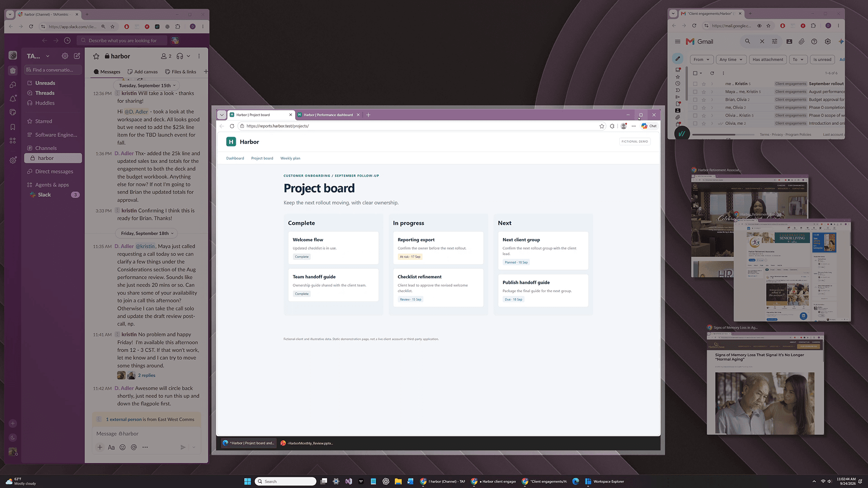Open Gmail main menu hamburger icon
This screenshot has height=488, width=868.
pyautogui.click(x=678, y=41)
